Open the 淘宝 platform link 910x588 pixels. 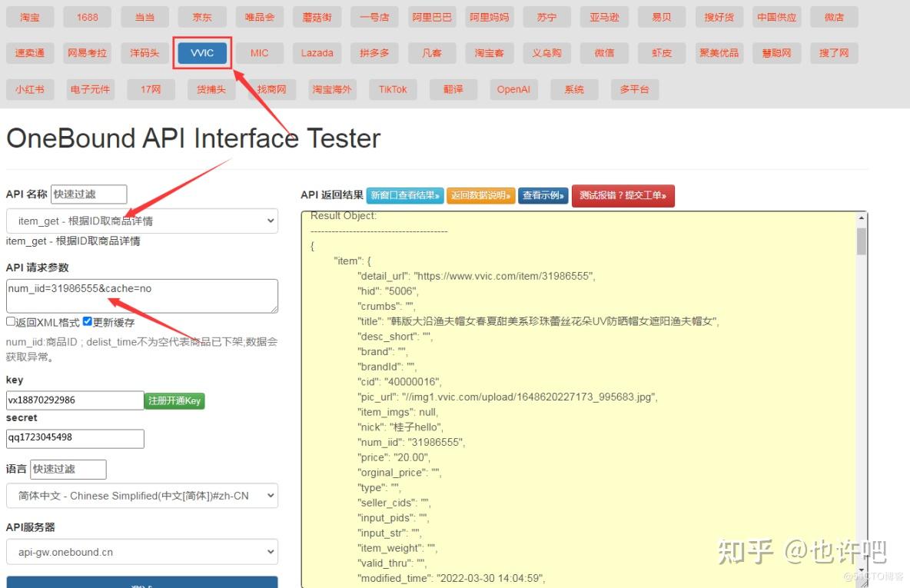29,17
